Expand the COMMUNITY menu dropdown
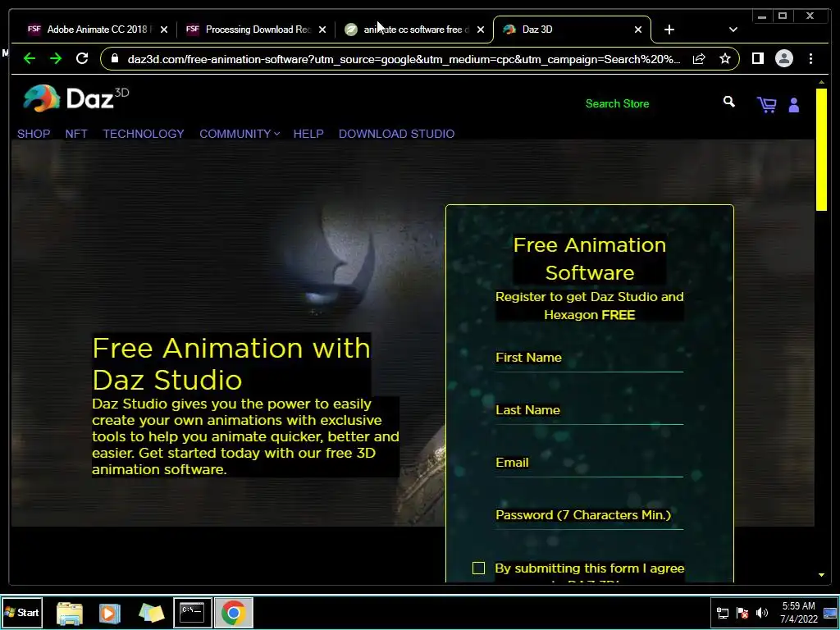 (x=240, y=134)
